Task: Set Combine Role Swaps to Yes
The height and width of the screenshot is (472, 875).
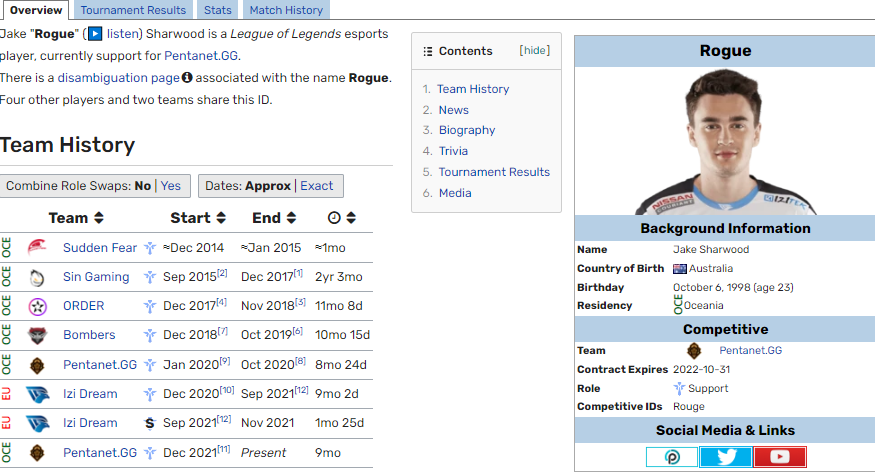Action: [x=171, y=186]
